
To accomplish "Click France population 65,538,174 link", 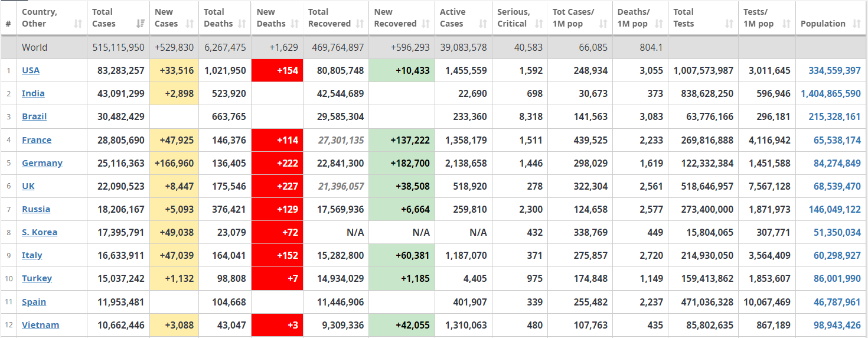I will coord(837,140).
